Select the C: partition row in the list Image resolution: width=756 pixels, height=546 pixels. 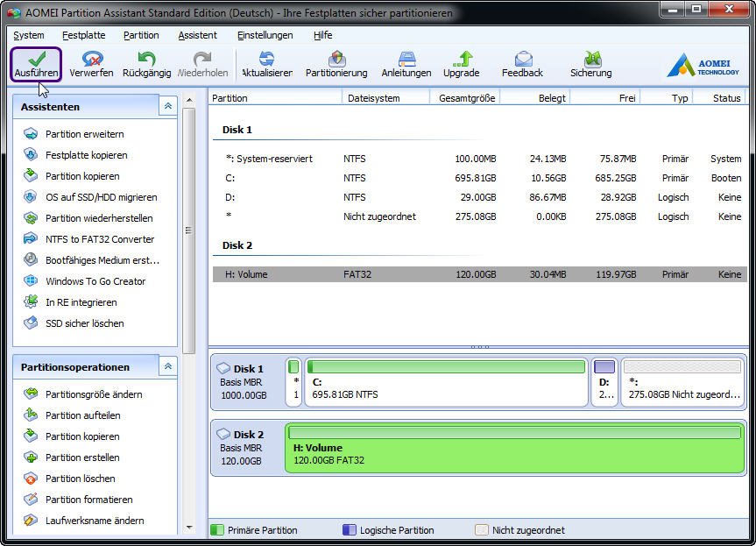pos(480,178)
